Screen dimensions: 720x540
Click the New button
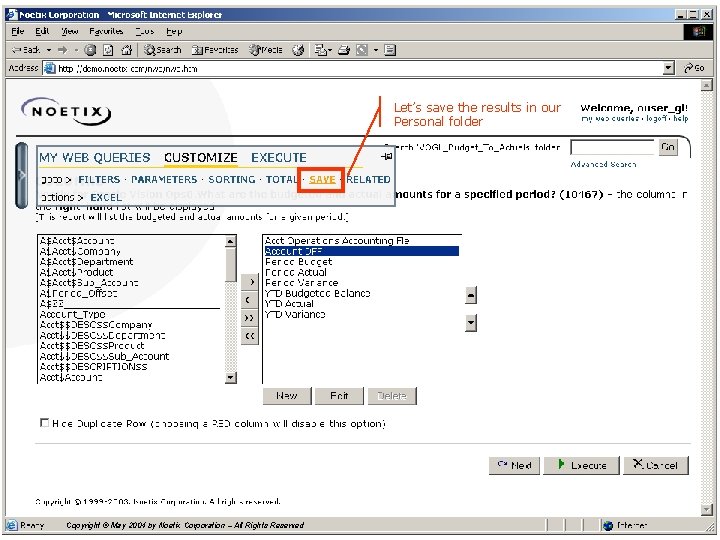pyautogui.click(x=287, y=396)
